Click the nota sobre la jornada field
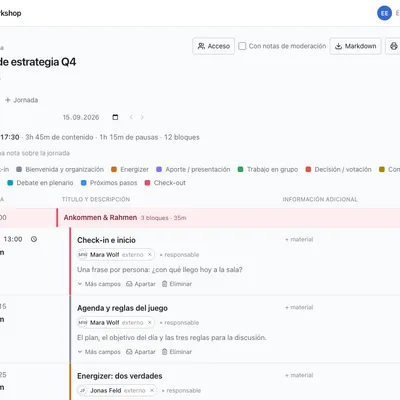This screenshot has height=400, width=400. pyautogui.click(x=35, y=153)
